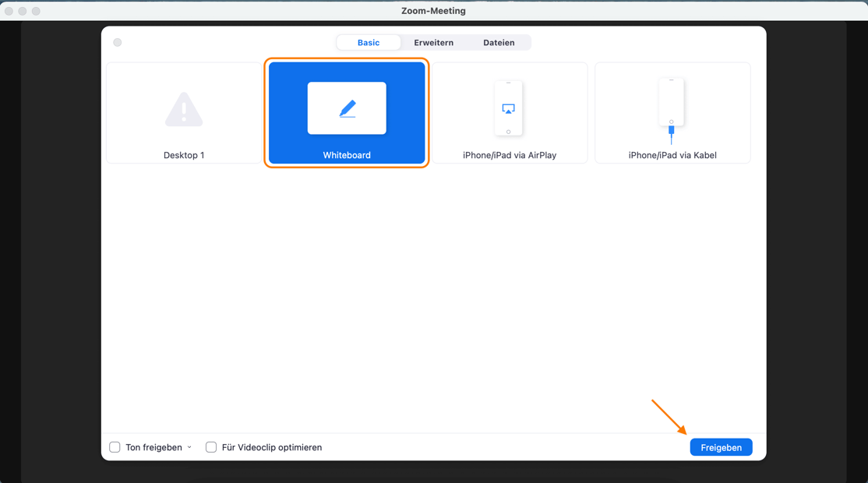Click the "Whiteboard" label text
This screenshot has width=868, height=483.
click(347, 155)
